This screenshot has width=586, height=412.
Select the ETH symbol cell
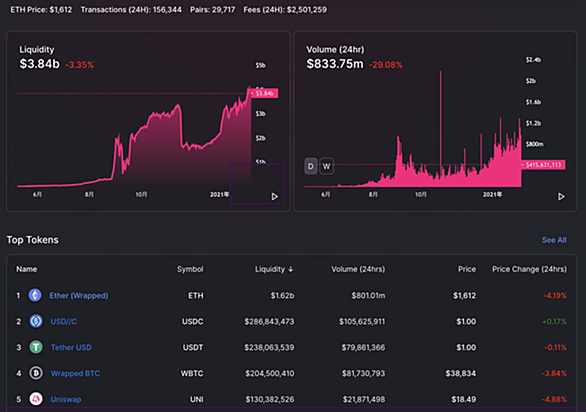[195, 296]
